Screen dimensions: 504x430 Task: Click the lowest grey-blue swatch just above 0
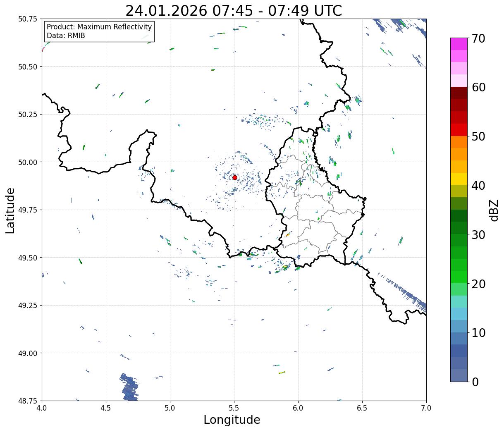(459, 375)
